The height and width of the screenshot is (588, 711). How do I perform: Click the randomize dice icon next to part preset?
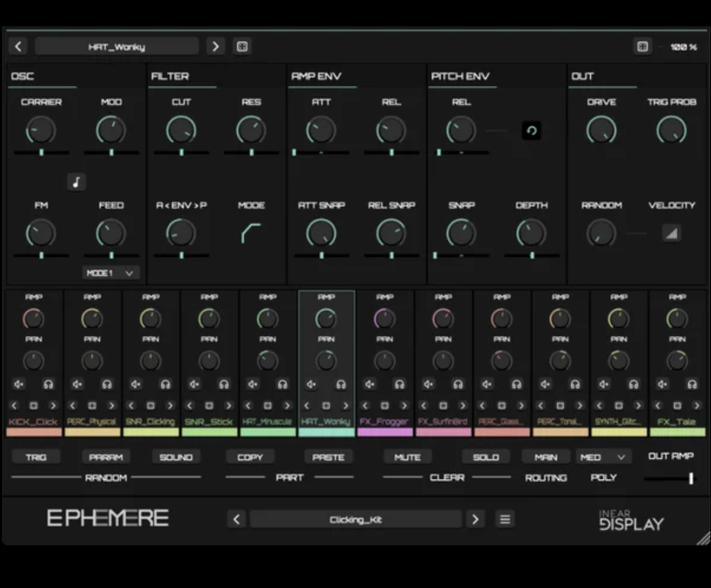[242, 47]
